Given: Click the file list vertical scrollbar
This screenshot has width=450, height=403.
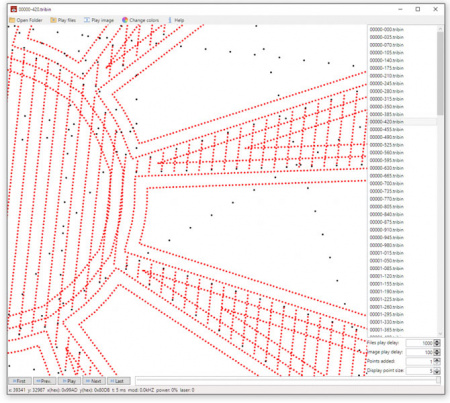Looking at the screenshot, I should 440,180.
